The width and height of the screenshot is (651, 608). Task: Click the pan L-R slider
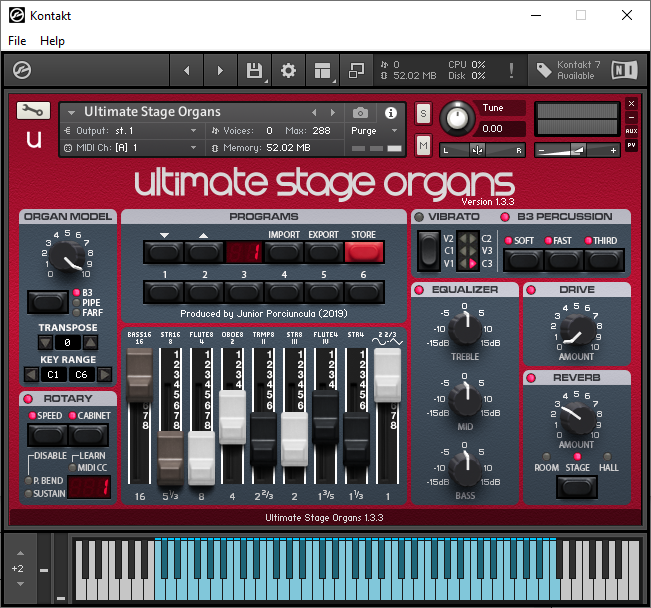click(x=482, y=150)
